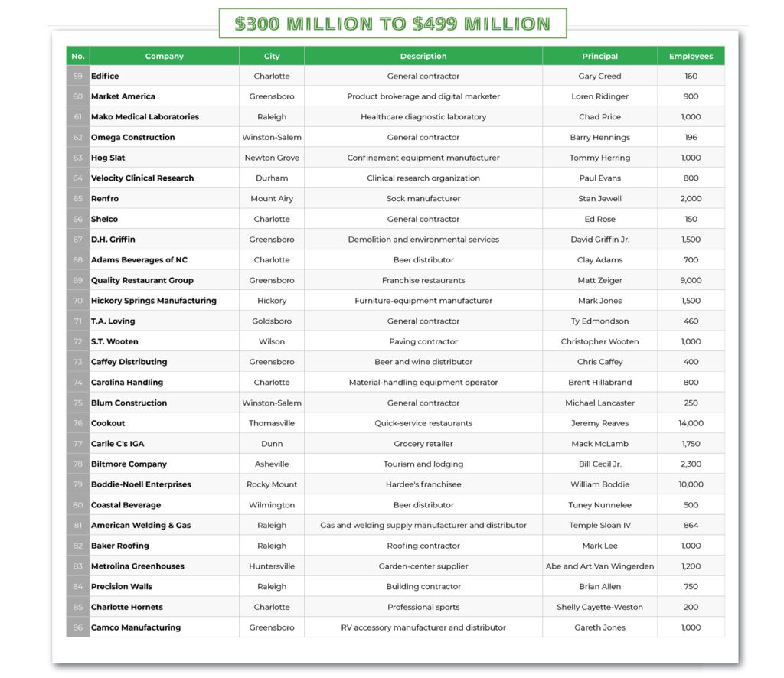This screenshot has width=784, height=678.
Task: Click the Mako Medical Laboratories company name
Action: 145,117
